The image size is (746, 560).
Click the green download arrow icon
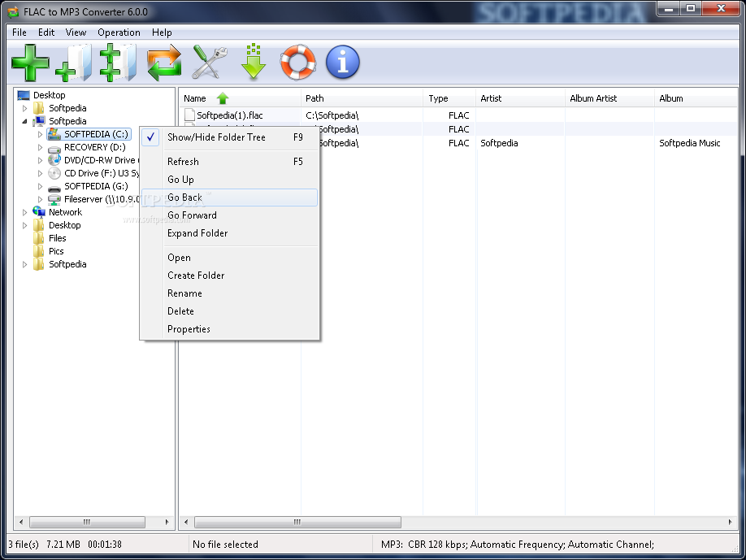(x=254, y=62)
